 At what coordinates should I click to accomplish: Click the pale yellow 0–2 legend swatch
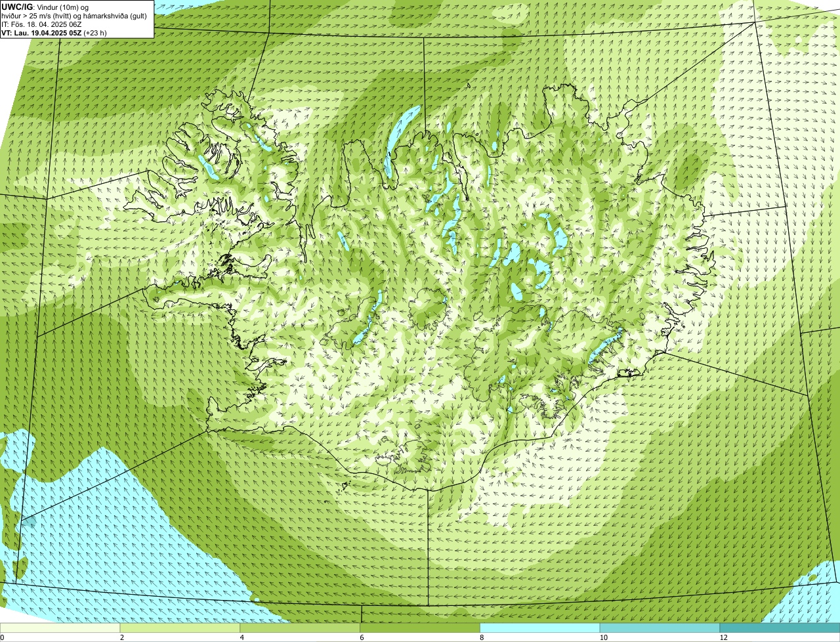click(60, 628)
